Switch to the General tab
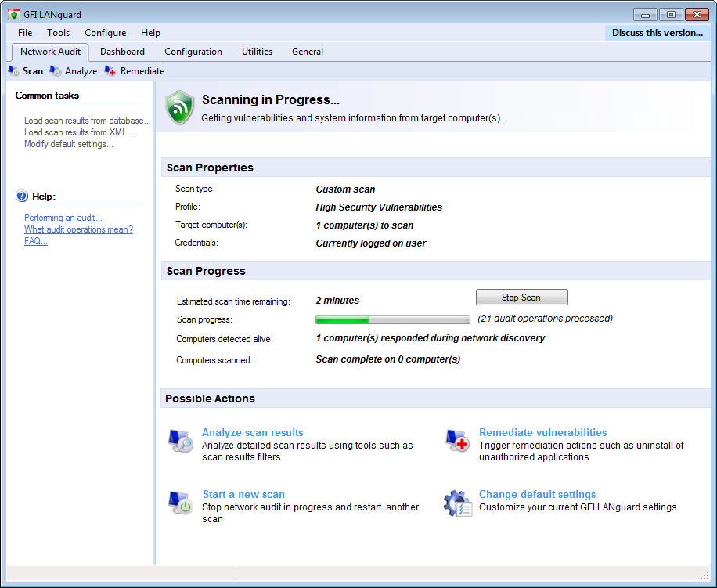Viewport: 717px width, 588px height. pyautogui.click(x=308, y=52)
